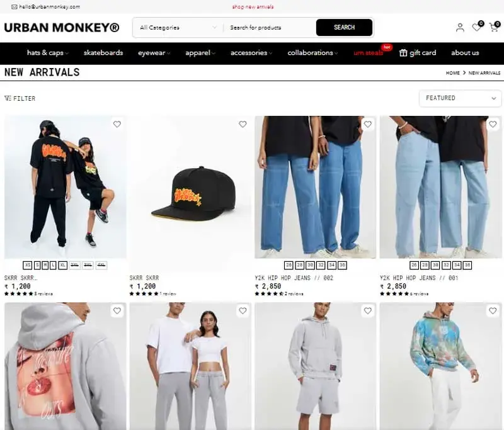The width and height of the screenshot is (504, 430).
Task: Open the All Categories dropdown
Action: point(178,28)
